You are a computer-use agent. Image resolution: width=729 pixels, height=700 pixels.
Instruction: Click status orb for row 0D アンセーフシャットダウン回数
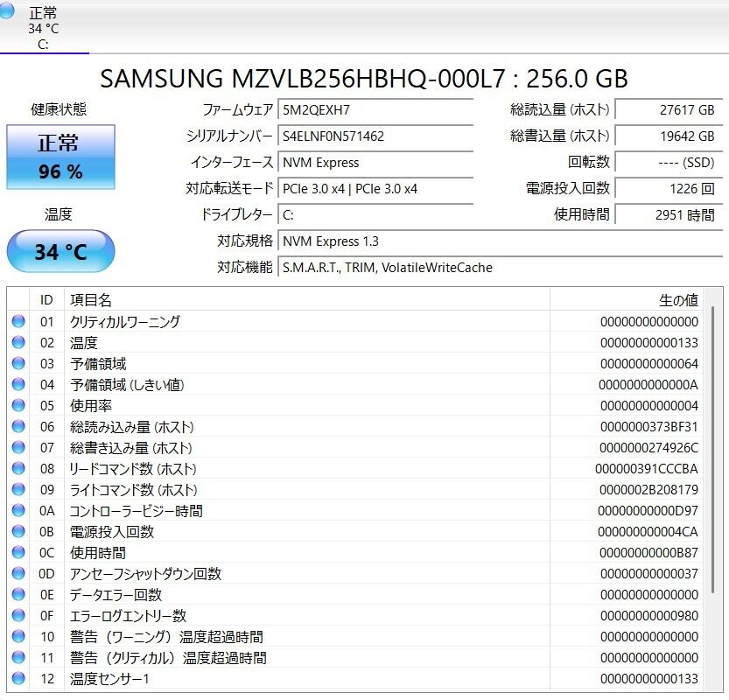pos(18,573)
